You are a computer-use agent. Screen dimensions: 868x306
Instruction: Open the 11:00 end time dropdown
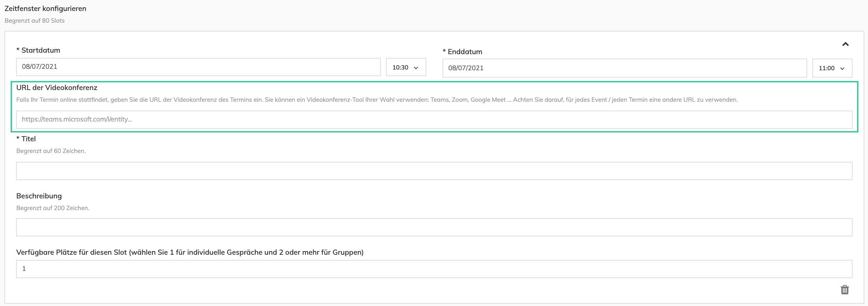coord(832,68)
